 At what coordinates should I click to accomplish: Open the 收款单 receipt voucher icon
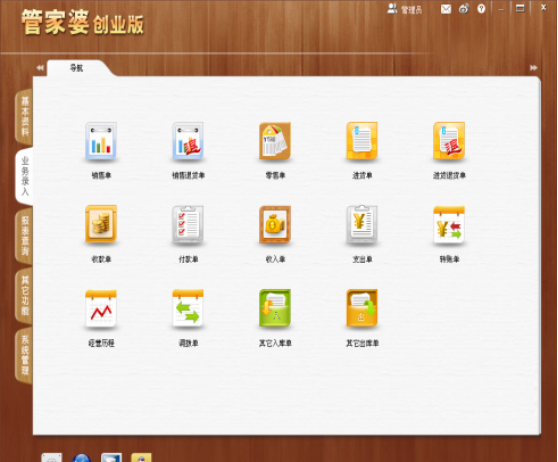coord(101,224)
